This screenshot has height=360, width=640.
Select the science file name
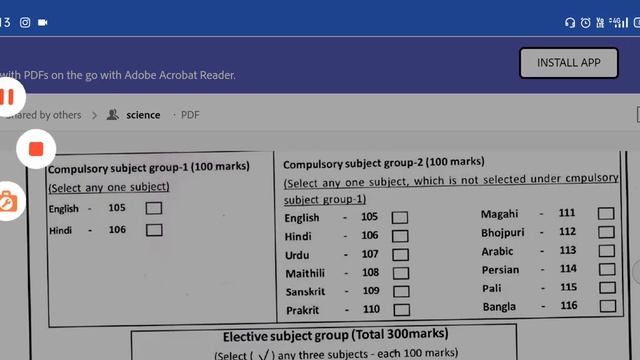(143, 115)
